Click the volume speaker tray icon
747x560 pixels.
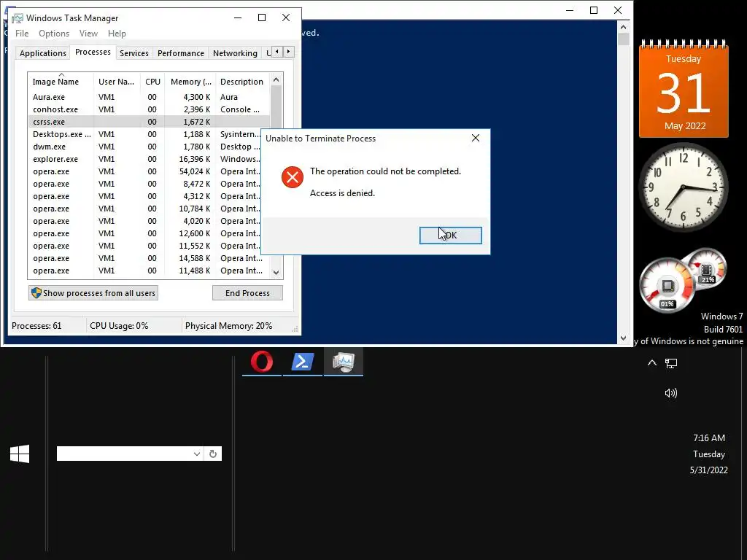671,393
